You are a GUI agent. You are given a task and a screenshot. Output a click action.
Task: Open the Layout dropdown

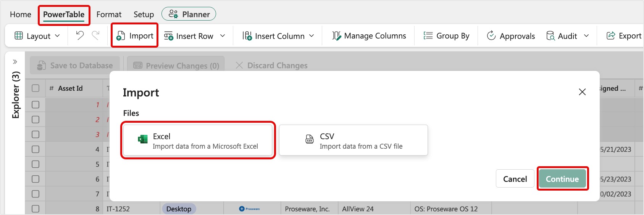coord(37,36)
